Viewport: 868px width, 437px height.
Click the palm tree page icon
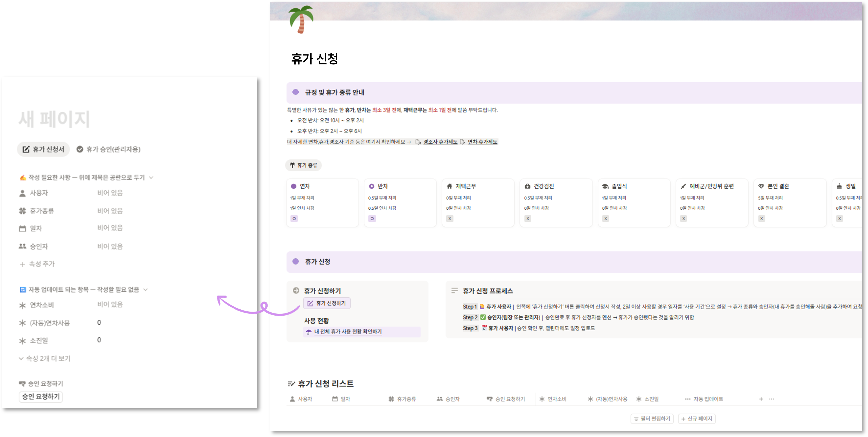point(301,19)
